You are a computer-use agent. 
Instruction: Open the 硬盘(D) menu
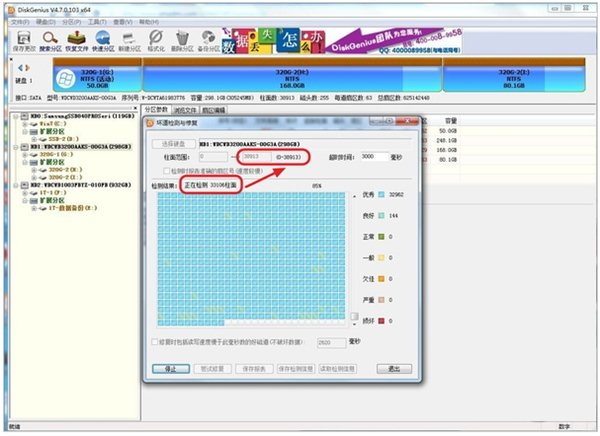(46, 22)
